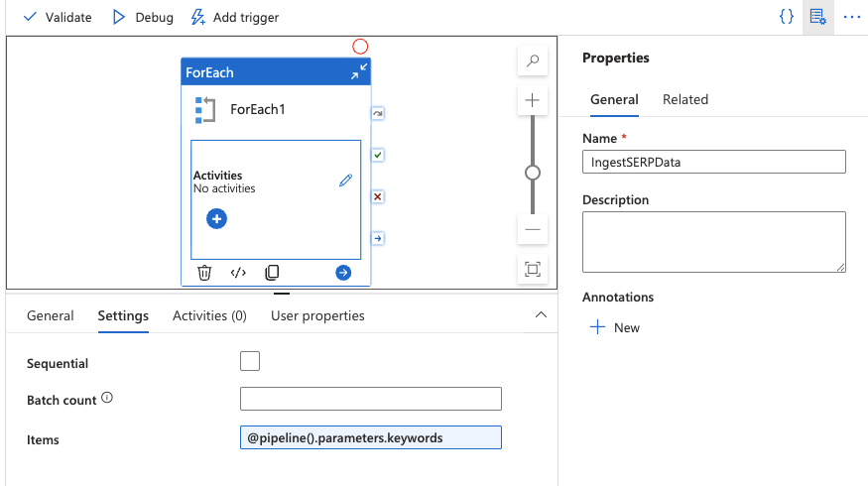Image resolution: width=868 pixels, height=486 pixels.
Task: Collapse the ForEach activity box
Action: tap(358, 72)
